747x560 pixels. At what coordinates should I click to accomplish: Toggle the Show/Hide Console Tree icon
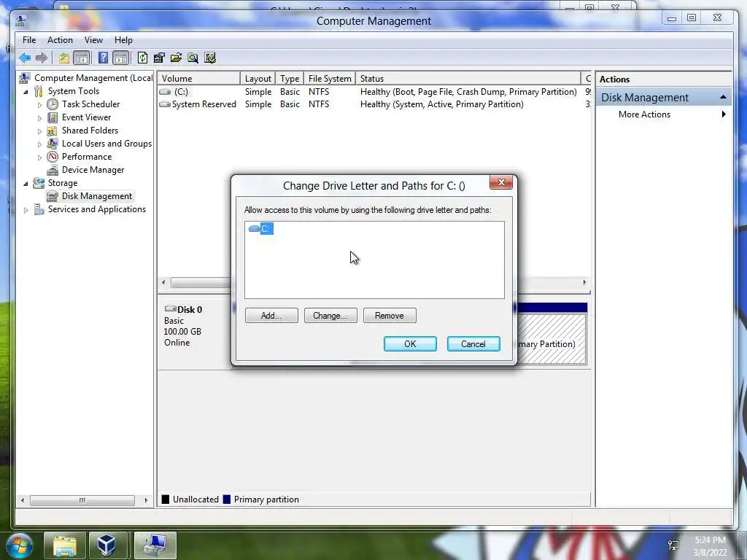[82, 58]
